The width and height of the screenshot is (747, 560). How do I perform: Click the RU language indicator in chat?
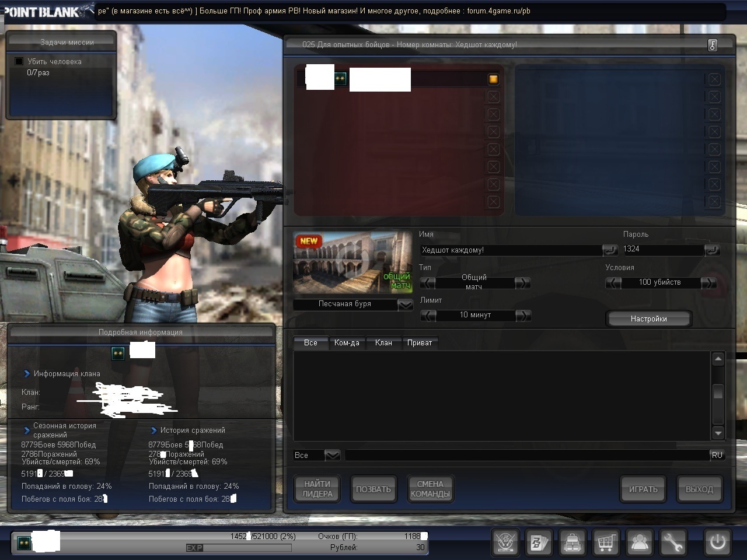click(x=717, y=455)
